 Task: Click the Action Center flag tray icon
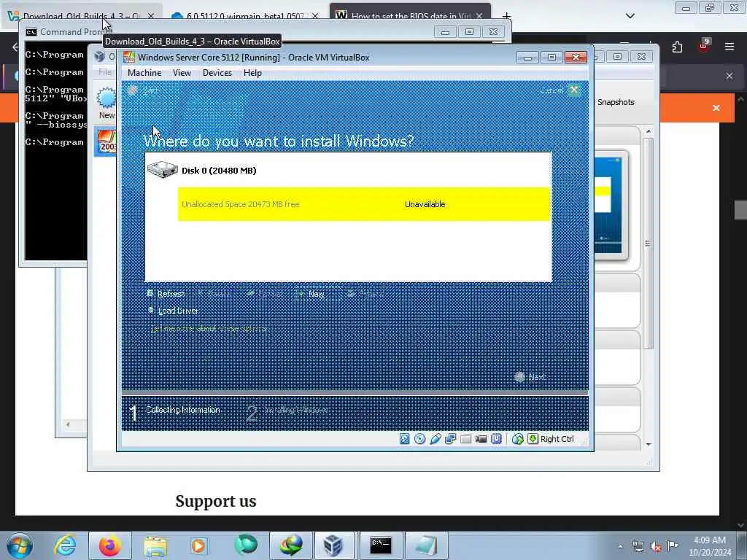pos(673,546)
